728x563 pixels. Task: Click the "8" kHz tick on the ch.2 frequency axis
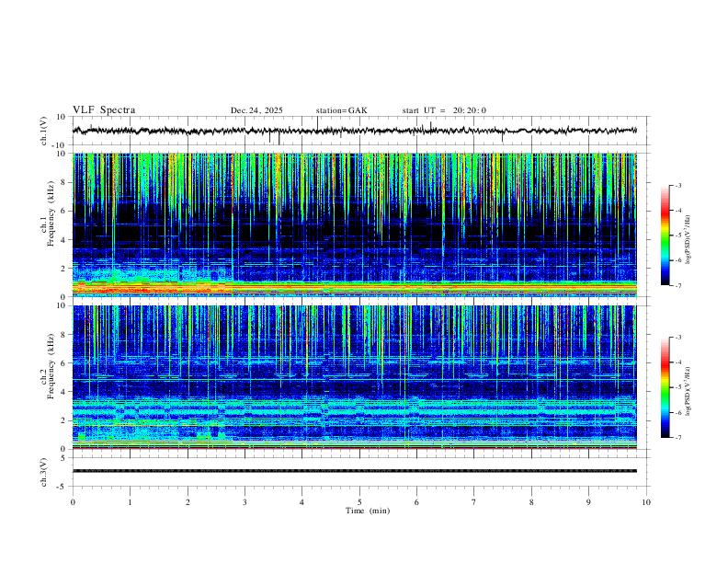(x=64, y=335)
